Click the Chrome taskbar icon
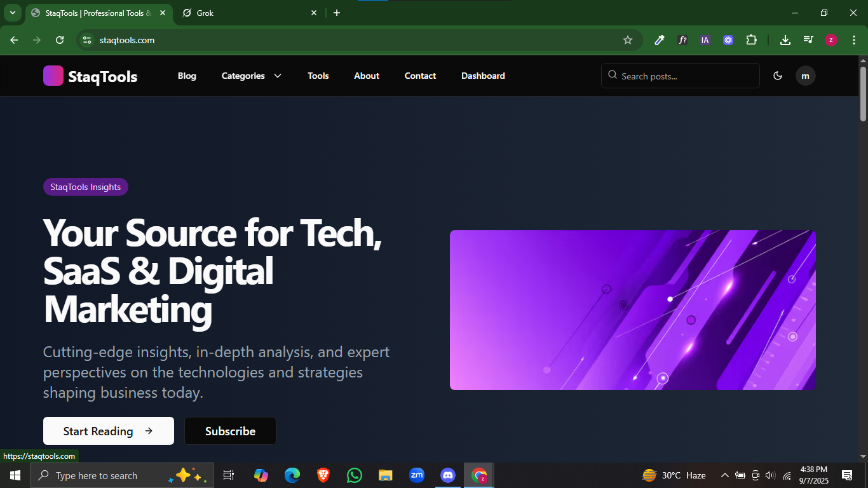 click(479, 475)
